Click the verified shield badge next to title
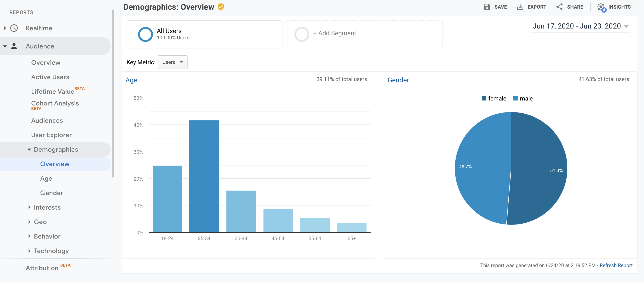The width and height of the screenshot is (644, 282). coord(221,7)
